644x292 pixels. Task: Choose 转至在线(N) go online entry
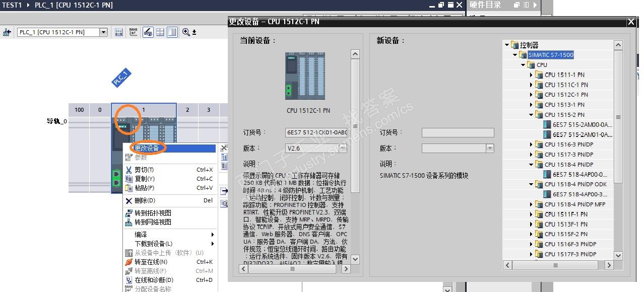click(x=170, y=262)
